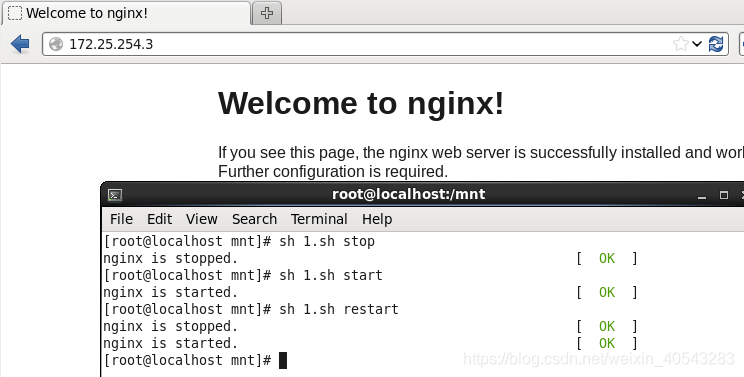
Task: Open a new tab with plus button
Action: (267, 13)
